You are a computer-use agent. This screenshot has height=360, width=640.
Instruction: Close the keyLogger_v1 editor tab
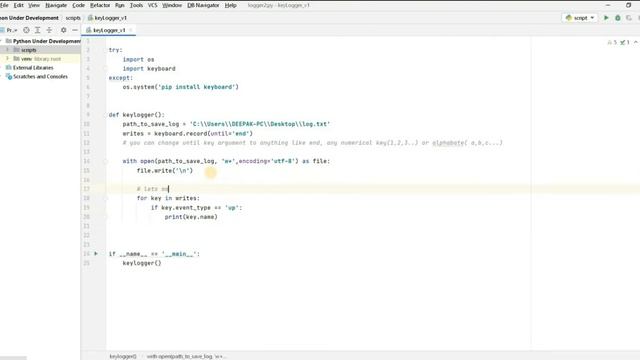click(131, 30)
